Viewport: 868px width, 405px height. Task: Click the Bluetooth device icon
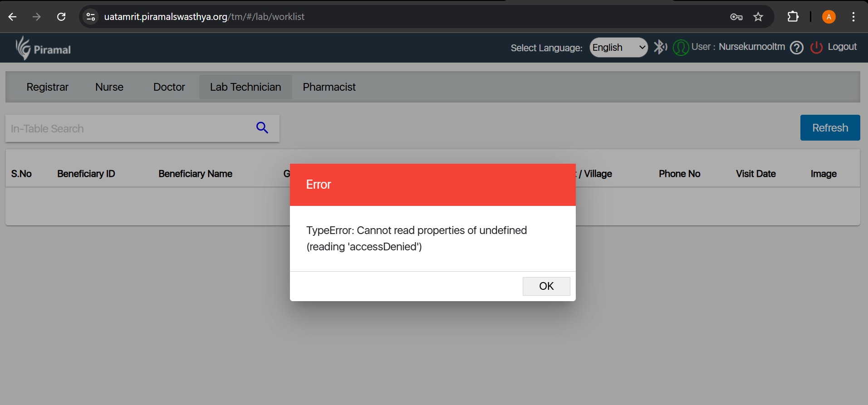[660, 47]
